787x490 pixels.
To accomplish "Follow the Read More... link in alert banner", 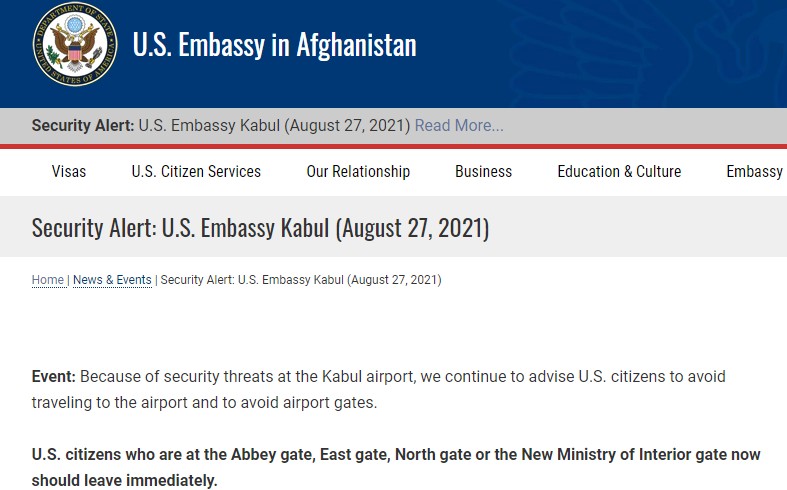I will point(459,126).
